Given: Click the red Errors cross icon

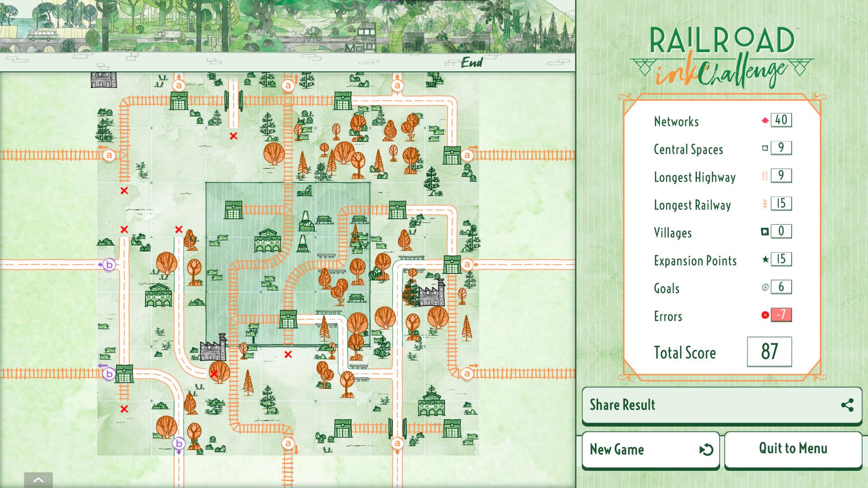Looking at the screenshot, I should (x=765, y=315).
